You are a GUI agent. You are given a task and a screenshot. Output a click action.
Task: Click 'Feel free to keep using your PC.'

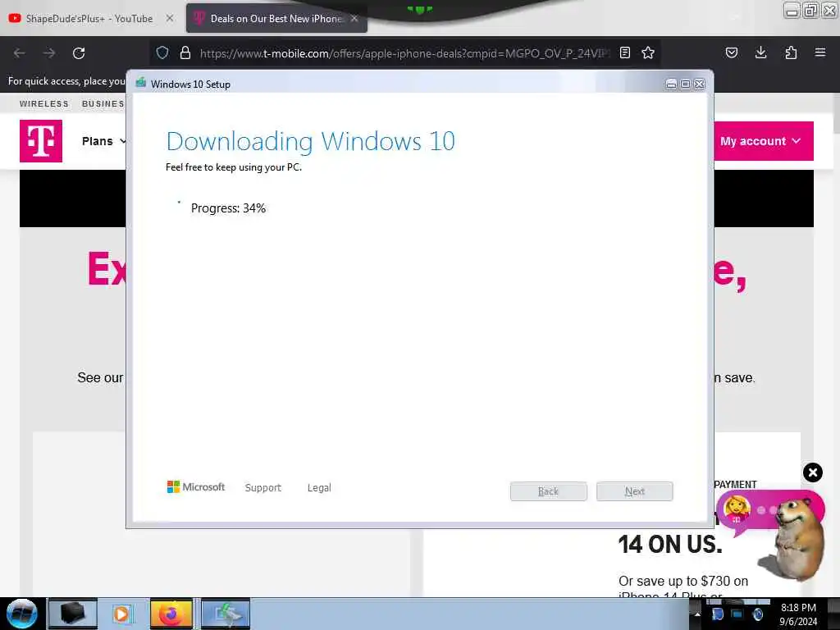click(234, 167)
